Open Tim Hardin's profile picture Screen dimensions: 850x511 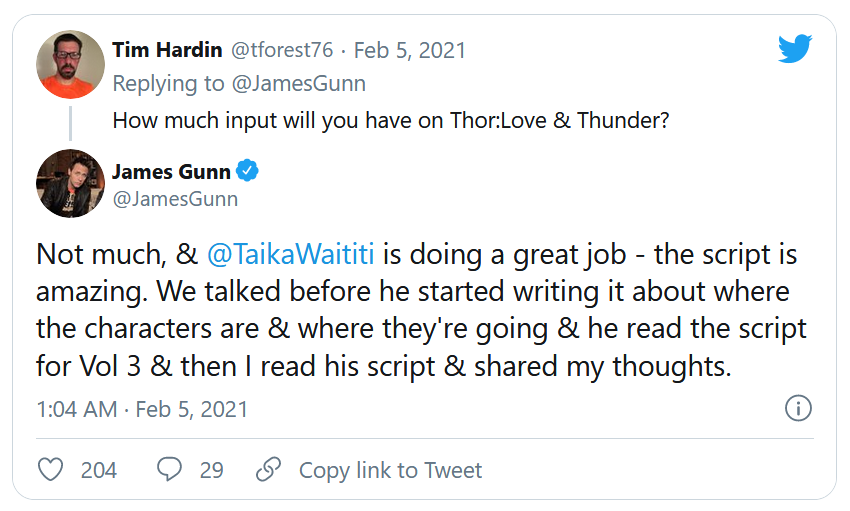(x=71, y=64)
